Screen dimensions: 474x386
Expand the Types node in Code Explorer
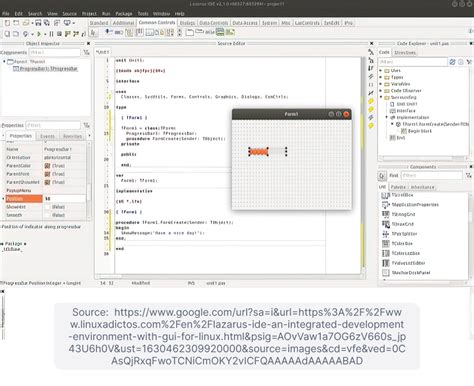tap(381, 77)
